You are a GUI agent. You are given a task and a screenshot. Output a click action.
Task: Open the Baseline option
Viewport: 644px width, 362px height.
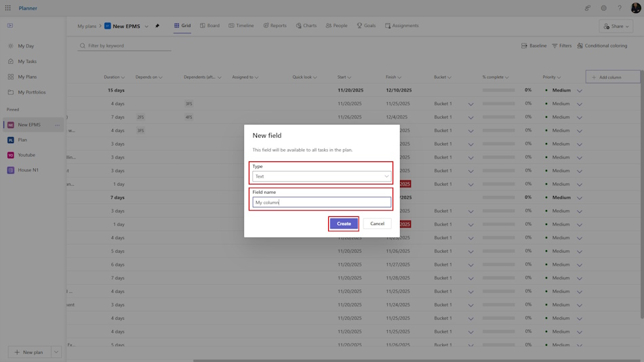click(534, 45)
